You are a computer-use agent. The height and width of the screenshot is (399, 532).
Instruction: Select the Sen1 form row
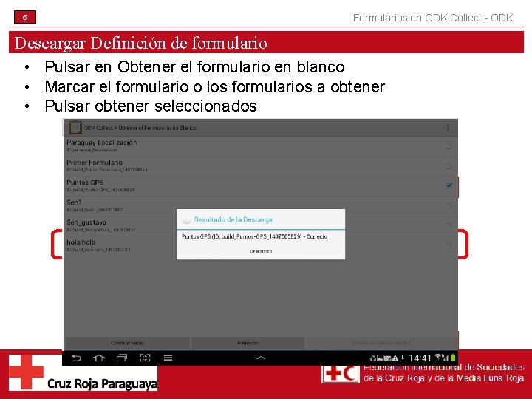coord(261,206)
